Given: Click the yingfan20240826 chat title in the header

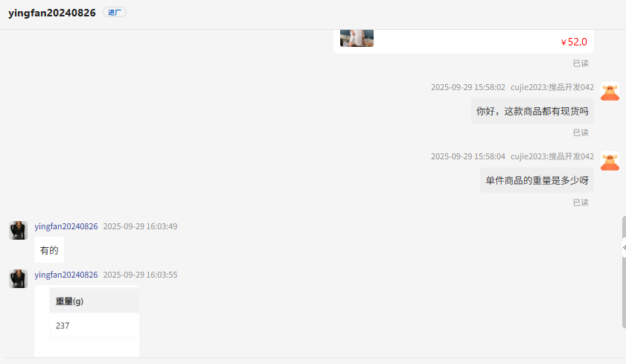Looking at the screenshot, I should [x=52, y=13].
